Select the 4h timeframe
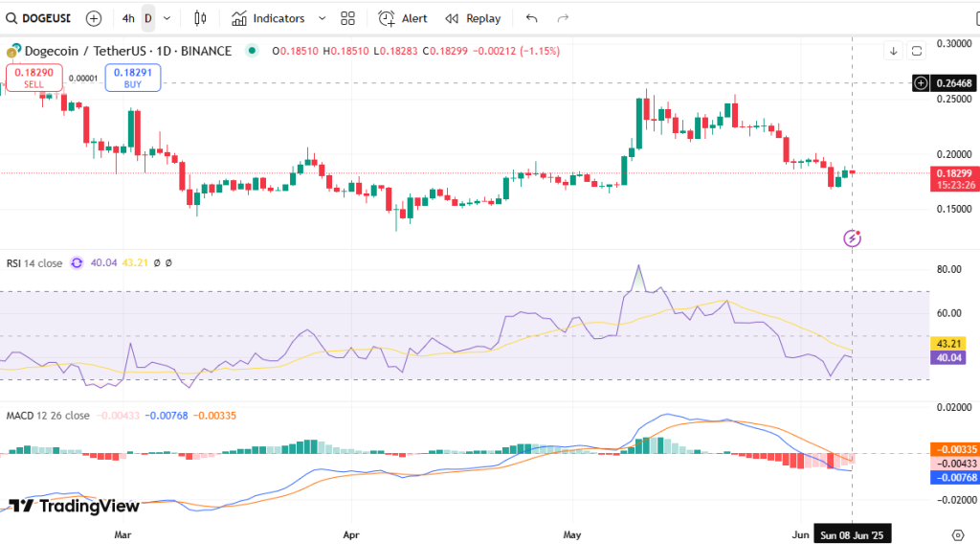 point(128,19)
